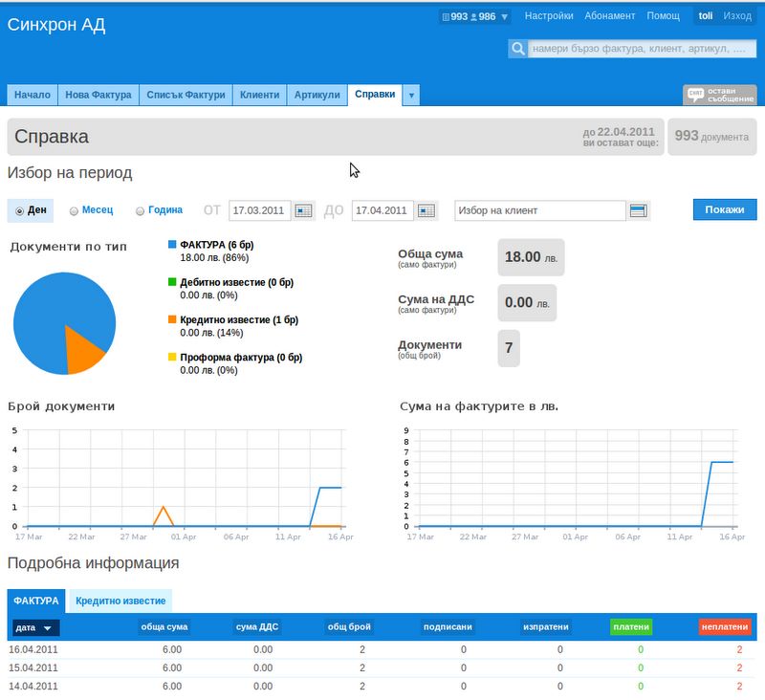Open the end date calendar picker
The width and height of the screenshot is (765, 700).
(x=426, y=210)
